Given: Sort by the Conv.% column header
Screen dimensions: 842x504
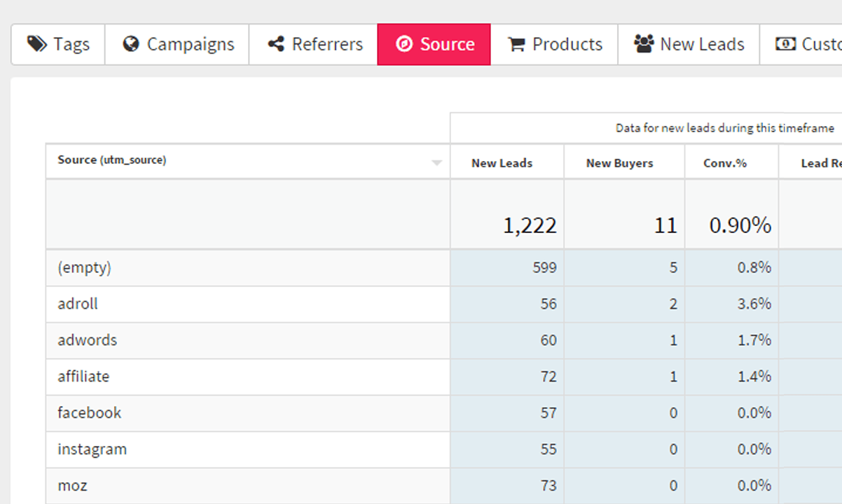Looking at the screenshot, I should pos(731,161).
